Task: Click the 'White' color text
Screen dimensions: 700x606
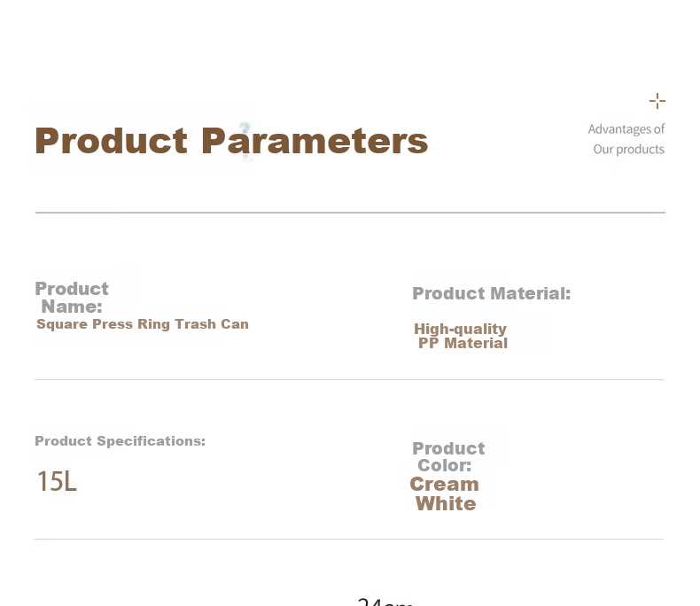Action: coord(446,503)
